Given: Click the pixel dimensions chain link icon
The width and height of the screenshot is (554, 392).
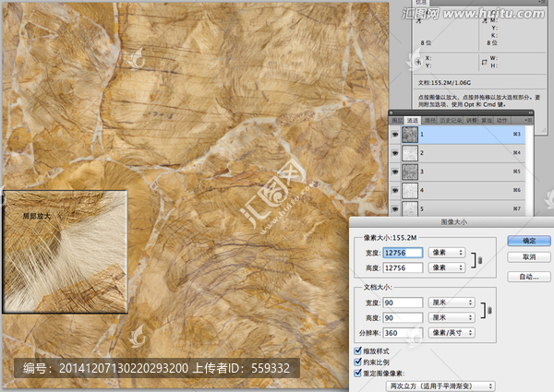Looking at the screenshot, I should coord(479,260).
